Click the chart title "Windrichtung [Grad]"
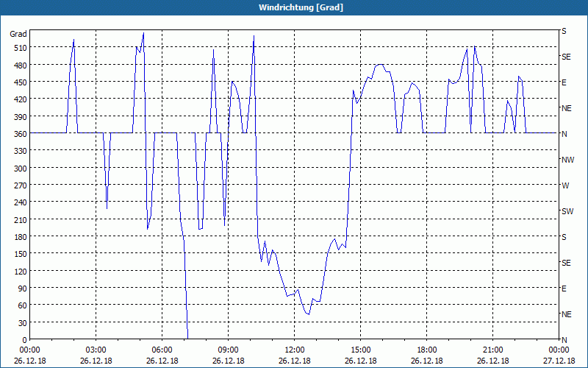Screen dimensions: 588x368 pyautogui.click(x=301, y=7)
